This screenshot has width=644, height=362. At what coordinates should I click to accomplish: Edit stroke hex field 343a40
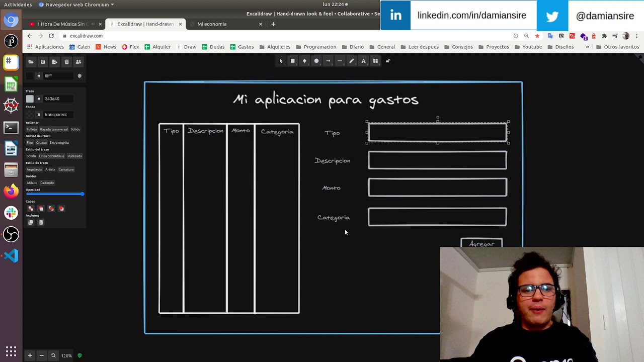[x=57, y=99]
